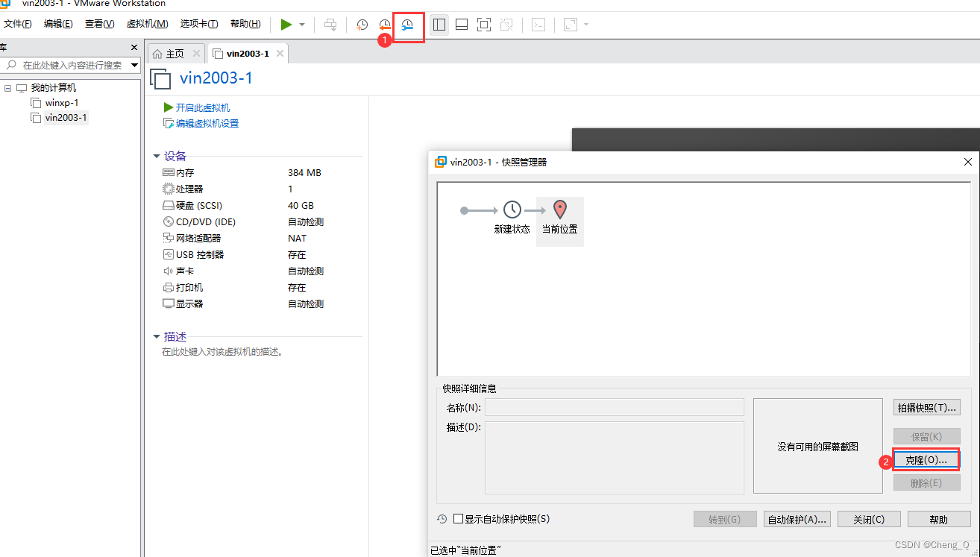Screen dimensions: 980x557
Task: Click the stretch guest display icon
Action: (571, 25)
